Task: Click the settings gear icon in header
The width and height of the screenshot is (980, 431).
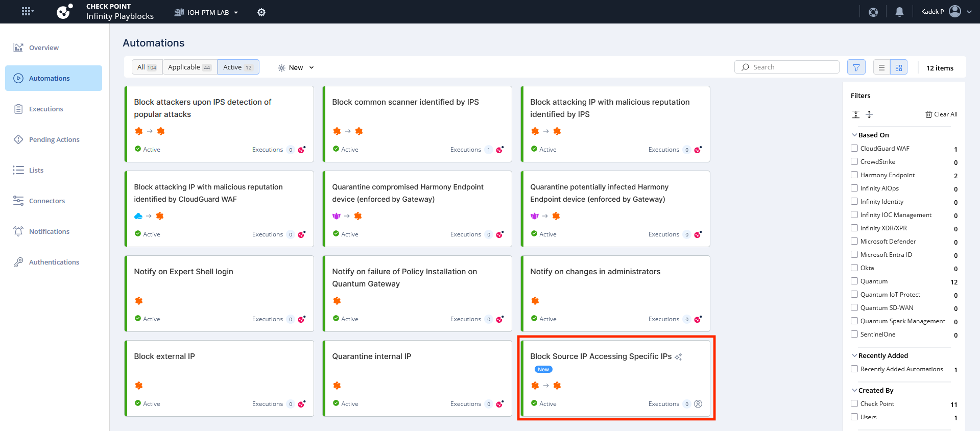Action: click(x=261, y=12)
